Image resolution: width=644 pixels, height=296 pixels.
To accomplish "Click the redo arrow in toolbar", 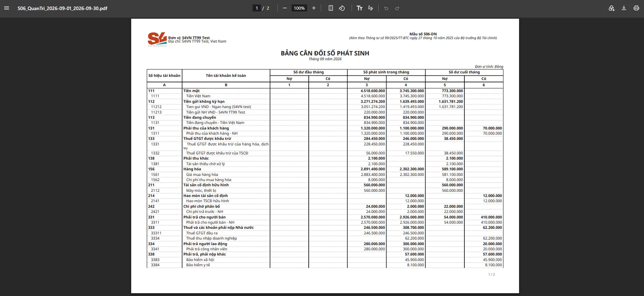I will click(x=397, y=8).
